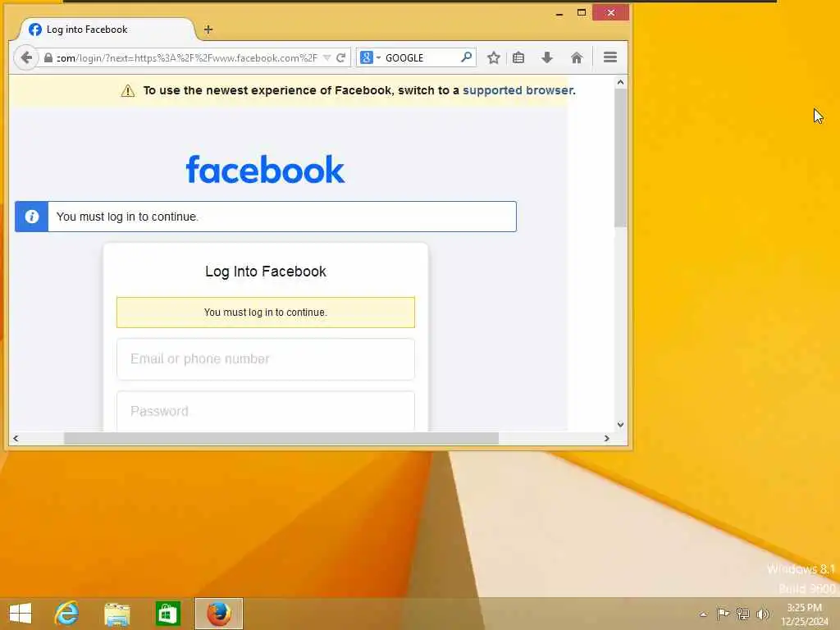Open the supported browser link
The width and height of the screenshot is (840, 630).
[x=518, y=90]
